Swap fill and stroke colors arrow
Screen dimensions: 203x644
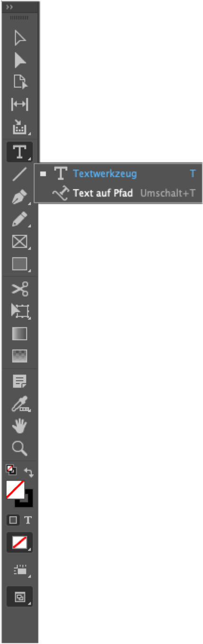(28, 472)
